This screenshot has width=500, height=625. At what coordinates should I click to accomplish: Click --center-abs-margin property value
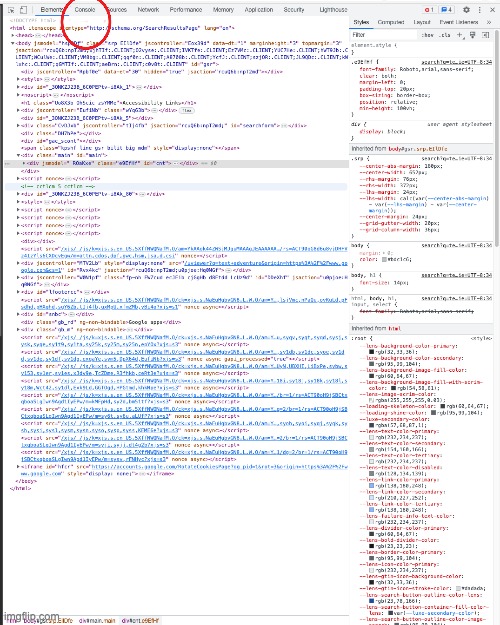click(433, 166)
